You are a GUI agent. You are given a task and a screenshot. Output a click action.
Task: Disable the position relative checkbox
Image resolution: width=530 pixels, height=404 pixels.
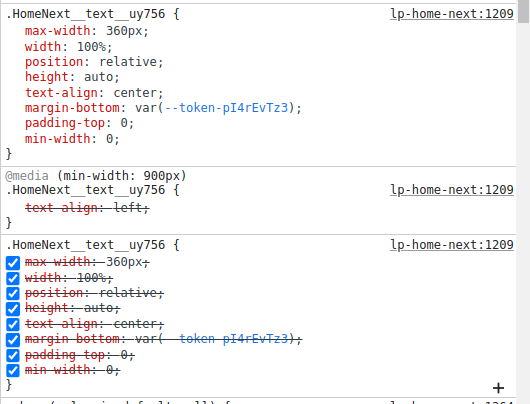pos(13,293)
